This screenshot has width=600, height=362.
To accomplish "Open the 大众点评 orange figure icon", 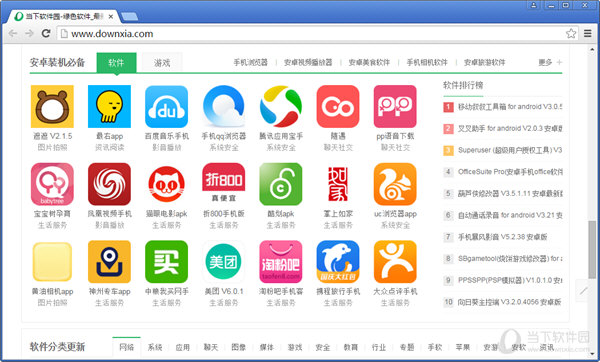I will point(395,262).
